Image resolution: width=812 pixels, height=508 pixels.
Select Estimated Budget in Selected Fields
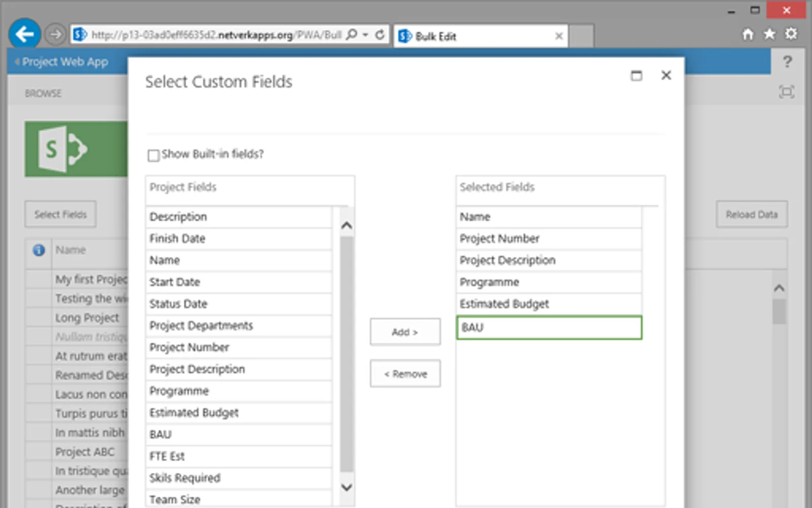click(x=549, y=304)
